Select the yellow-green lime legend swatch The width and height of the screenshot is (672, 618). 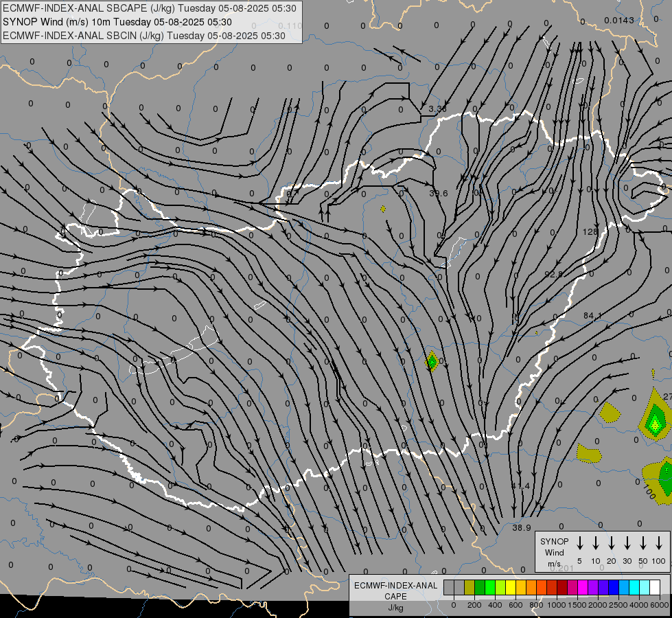(x=500, y=588)
